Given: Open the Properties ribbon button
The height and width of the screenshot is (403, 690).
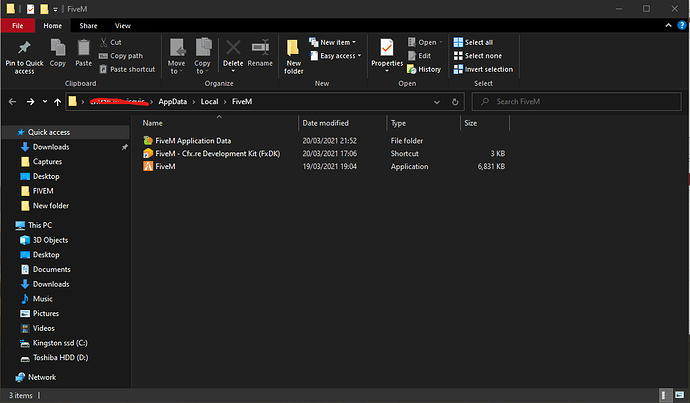Looking at the screenshot, I should [x=387, y=56].
